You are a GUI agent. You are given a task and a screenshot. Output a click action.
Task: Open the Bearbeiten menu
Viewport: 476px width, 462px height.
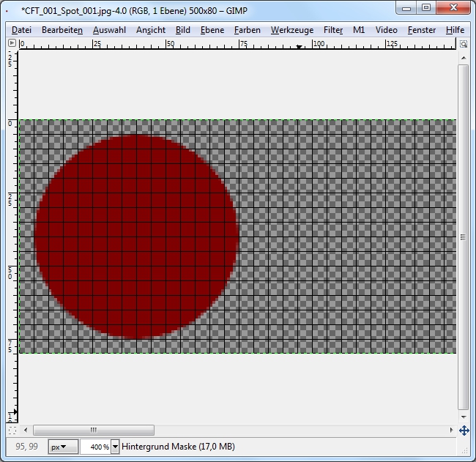(62, 30)
